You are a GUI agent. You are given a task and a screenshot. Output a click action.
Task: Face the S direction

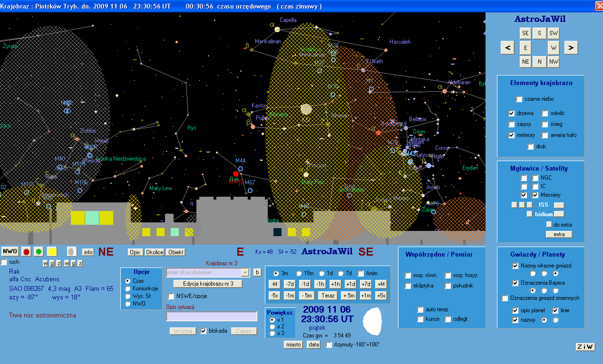[539, 33]
